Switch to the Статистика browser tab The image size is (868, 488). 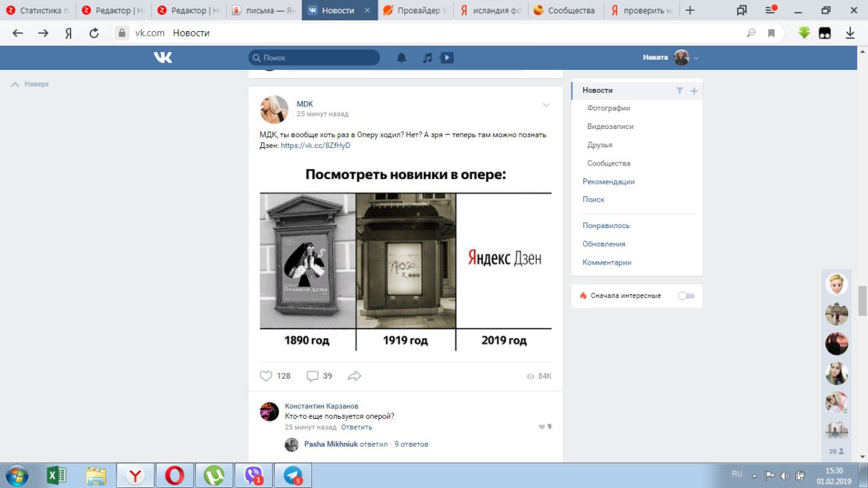coord(37,10)
